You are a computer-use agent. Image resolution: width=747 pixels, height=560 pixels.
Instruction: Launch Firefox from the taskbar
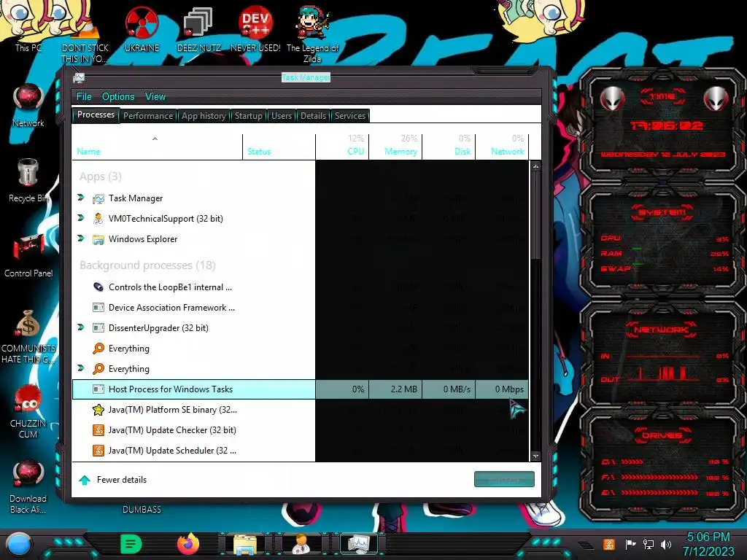click(x=188, y=544)
